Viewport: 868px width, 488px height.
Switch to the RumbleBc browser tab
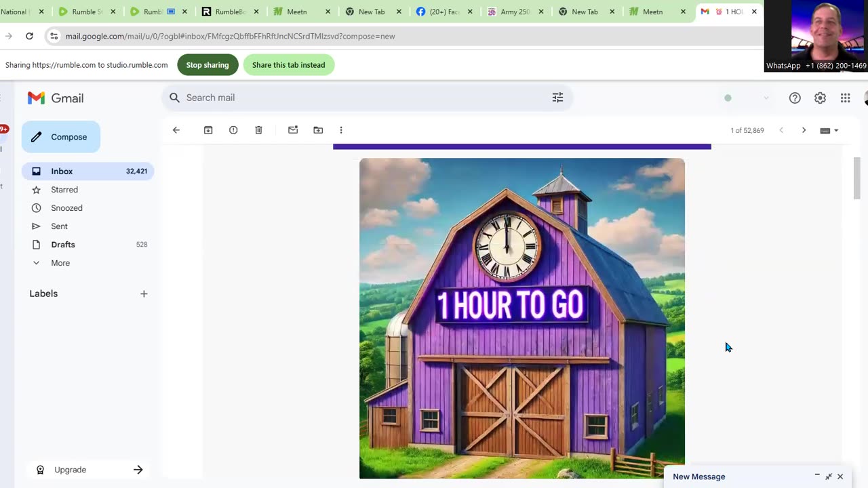tap(229, 12)
